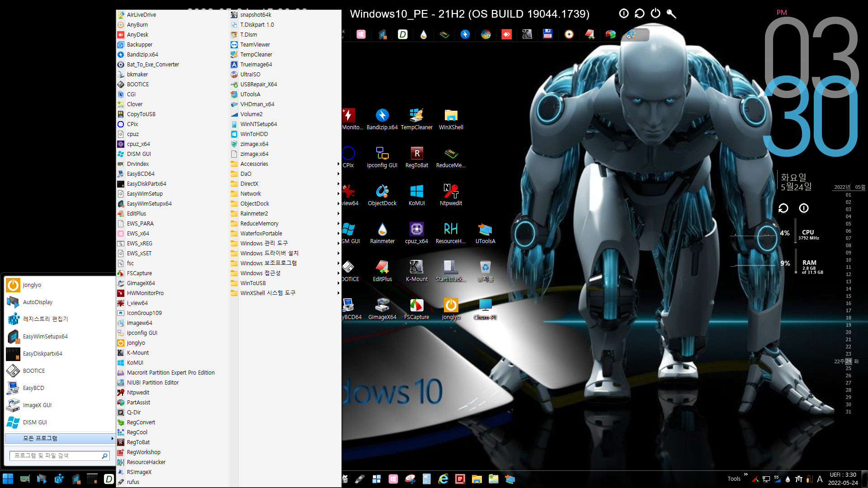Expand the Accessories folder submenu
Screen dimensions: 868x488
click(x=285, y=164)
